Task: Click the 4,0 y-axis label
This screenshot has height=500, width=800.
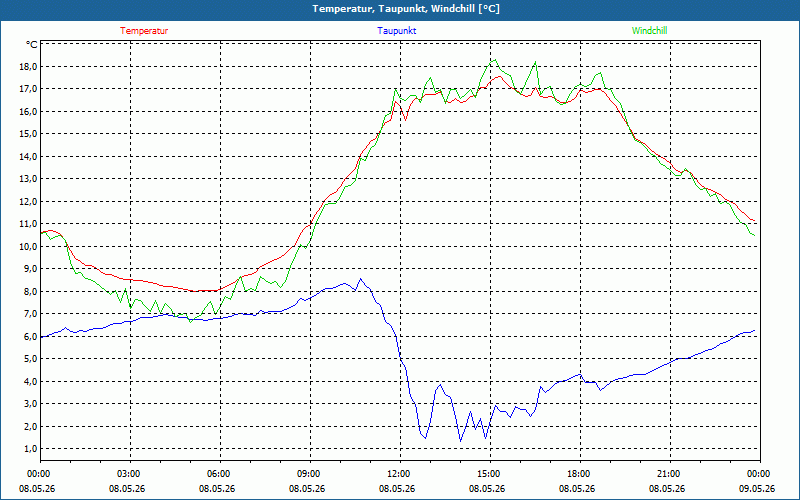Action: point(31,382)
